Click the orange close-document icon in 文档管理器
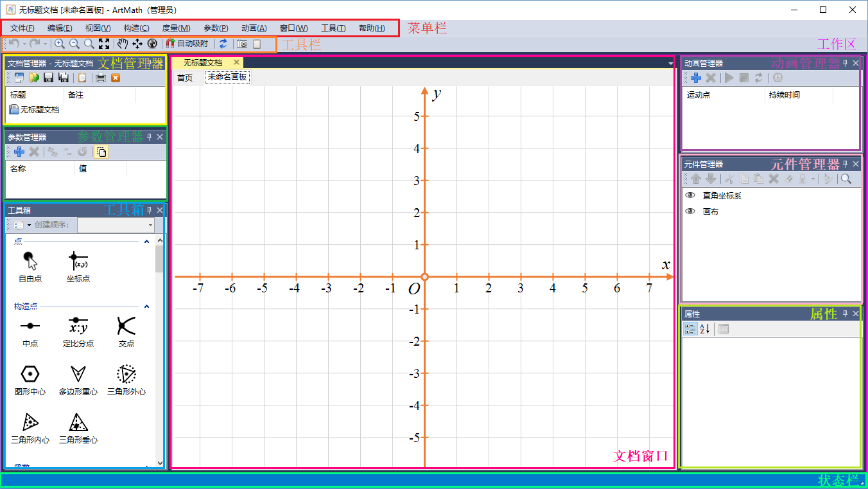 pos(116,78)
